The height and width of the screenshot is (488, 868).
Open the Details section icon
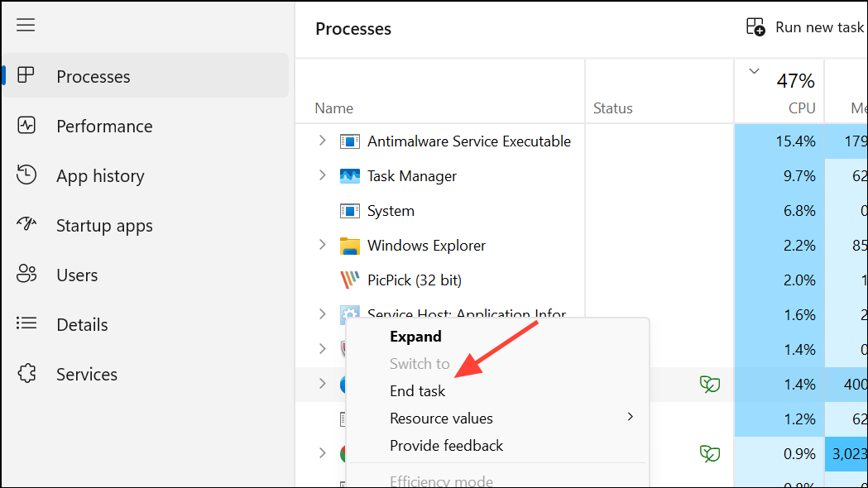pyautogui.click(x=26, y=324)
